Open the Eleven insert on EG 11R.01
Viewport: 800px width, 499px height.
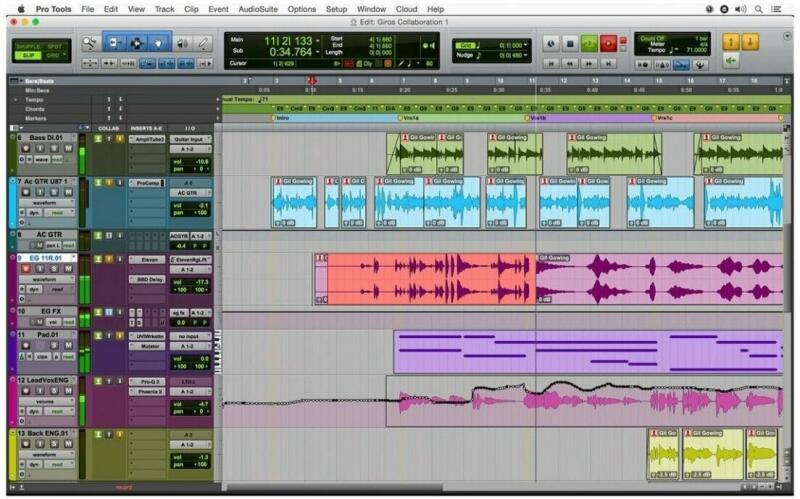coord(147,260)
